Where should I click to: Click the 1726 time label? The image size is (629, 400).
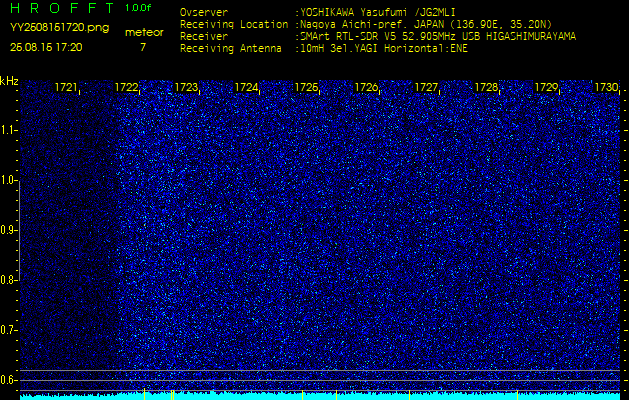366,87
